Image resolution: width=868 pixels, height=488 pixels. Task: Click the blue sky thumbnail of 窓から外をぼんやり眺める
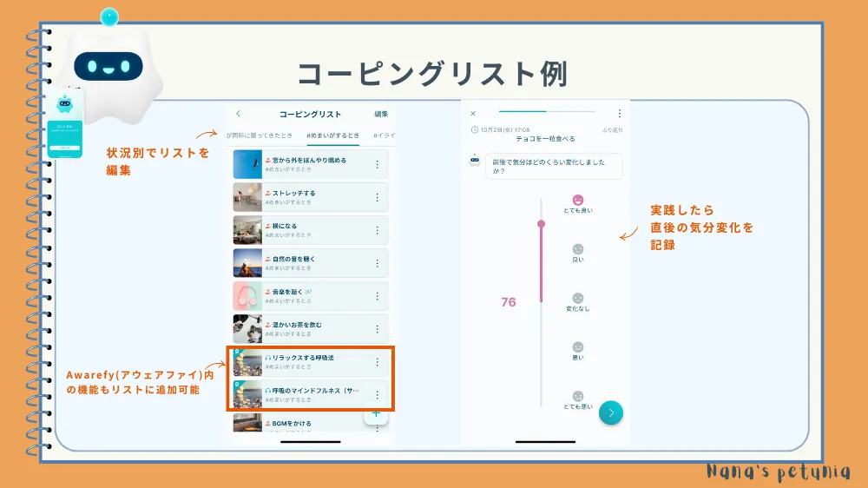pyautogui.click(x=247, y=164)
